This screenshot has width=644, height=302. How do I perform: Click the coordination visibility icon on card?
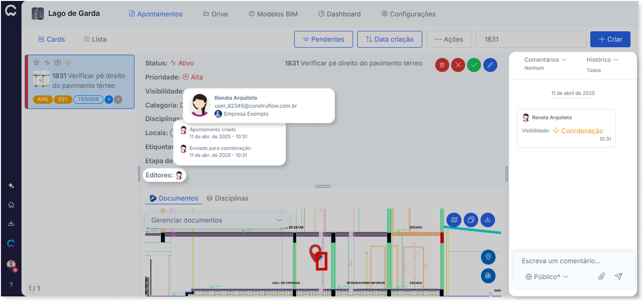(68, 63)
